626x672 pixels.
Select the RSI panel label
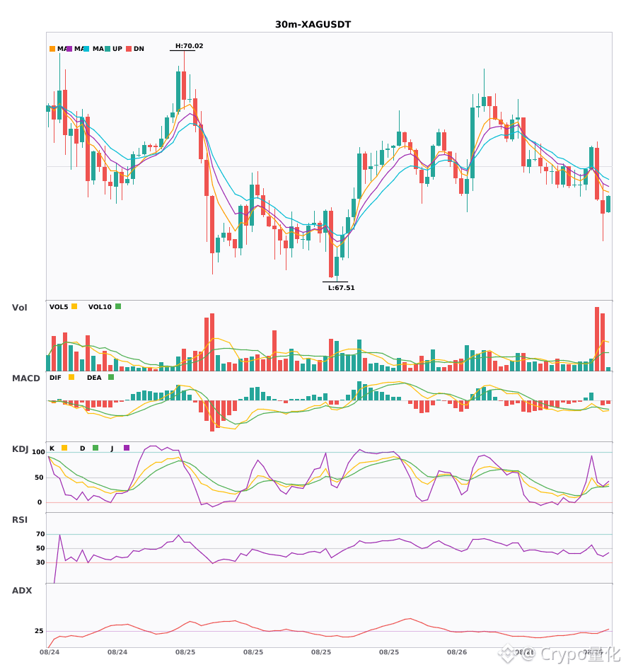pos(20,520)
